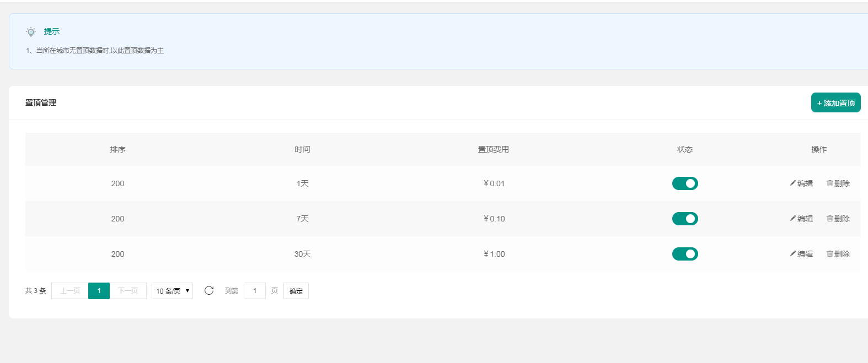Click the trash delete icon for 30天 row
Screen dimensions: 868x363
[x=829, y=254]
